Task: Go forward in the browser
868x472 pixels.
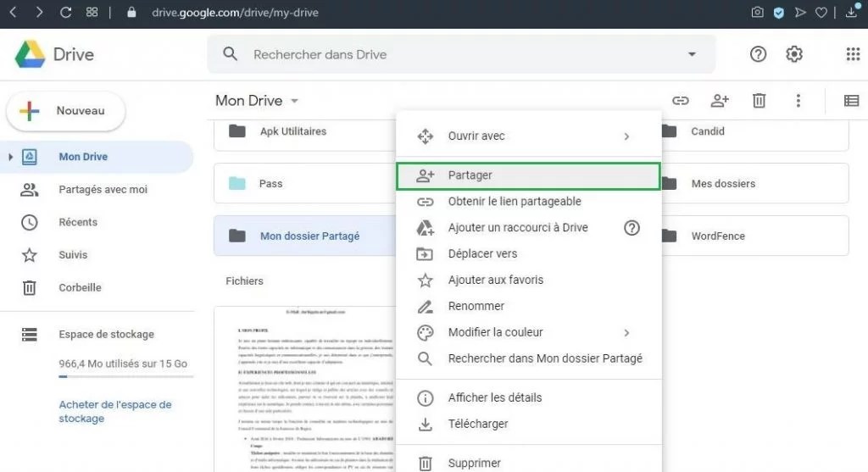Action: (x=39, y=12)
